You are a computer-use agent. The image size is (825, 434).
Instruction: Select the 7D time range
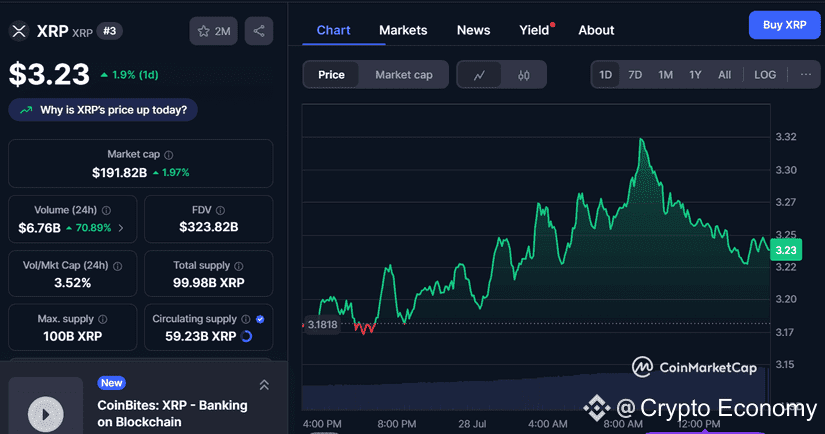[x=635, y=75]
